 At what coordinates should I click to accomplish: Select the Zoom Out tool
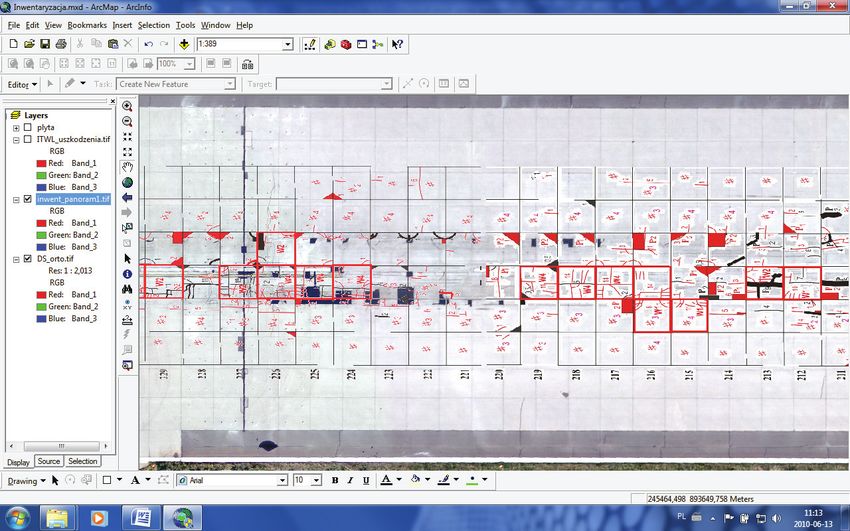coord(127,121)
